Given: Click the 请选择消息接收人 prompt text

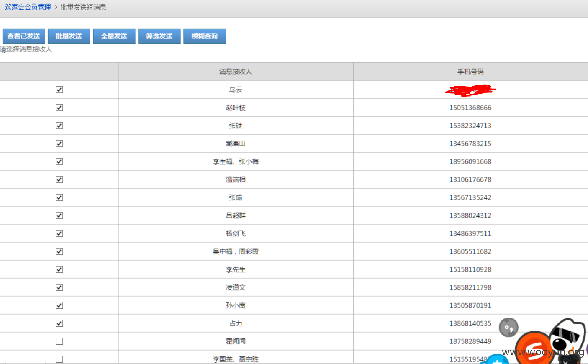Looking at the screenshot, I should click(x=26, y=49).
